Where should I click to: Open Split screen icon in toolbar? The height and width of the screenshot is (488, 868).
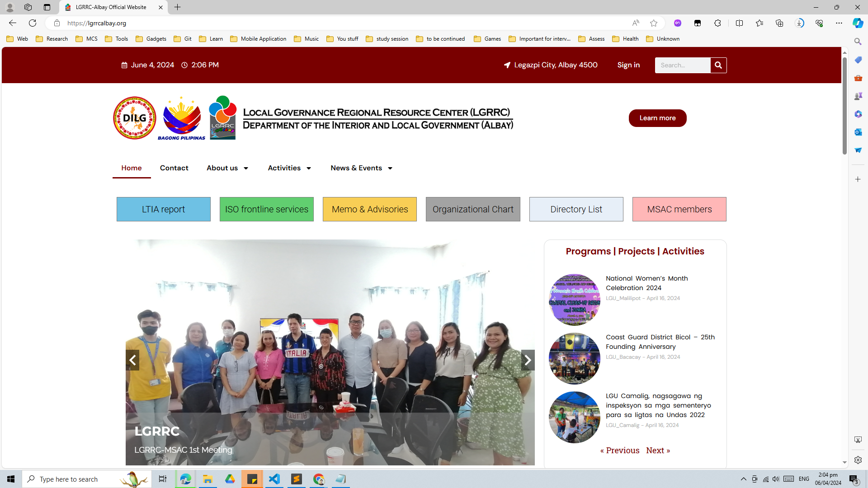[x=739, y=23]
